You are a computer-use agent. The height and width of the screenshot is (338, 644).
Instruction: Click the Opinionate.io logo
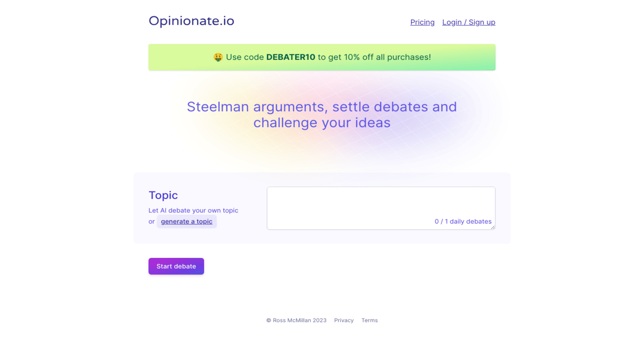pos(191,21)
